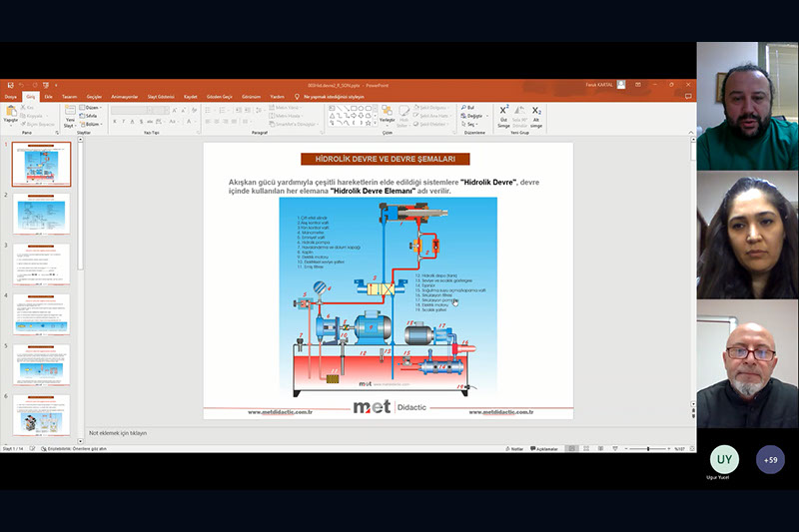
Task: Toggle the Açıklamalar comments pane
Action: click(545, 449)
